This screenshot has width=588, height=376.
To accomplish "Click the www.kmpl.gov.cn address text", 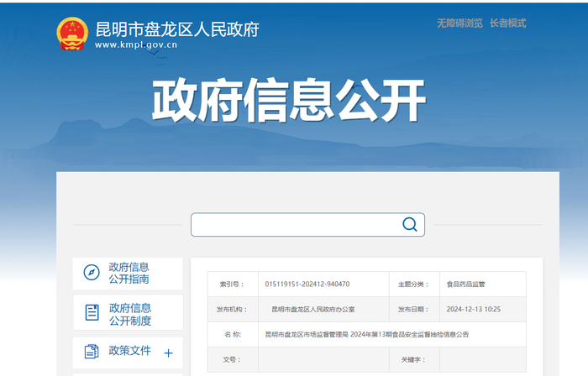I will tap(136, 45).
